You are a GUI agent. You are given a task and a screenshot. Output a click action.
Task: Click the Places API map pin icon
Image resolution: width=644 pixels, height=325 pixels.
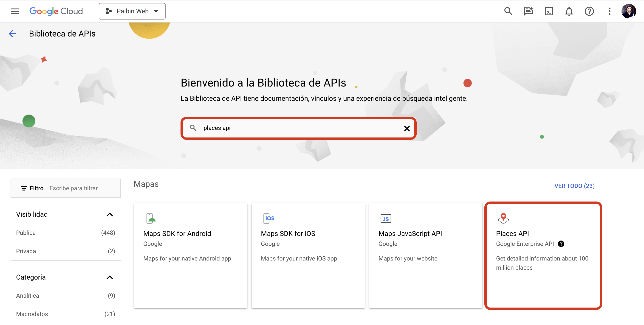pos(503,218)
